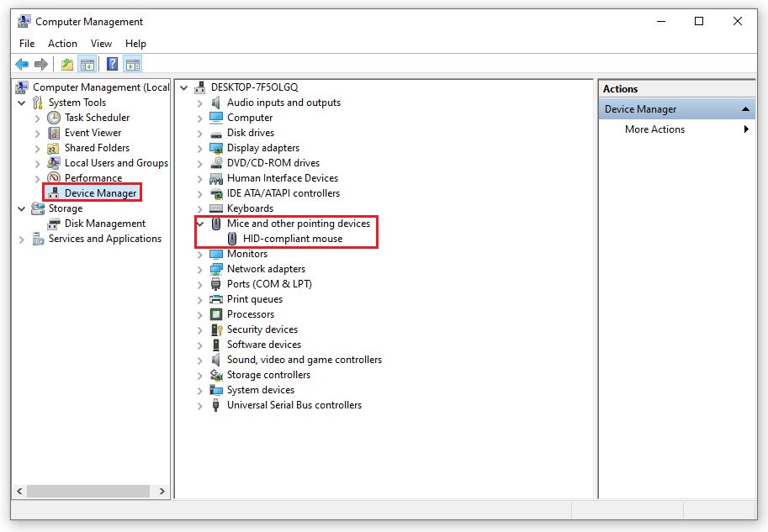Screen dimensions: 768x532
Task: Expand the Universal Serial Bus controllers node
Action: tap(198, 404)
